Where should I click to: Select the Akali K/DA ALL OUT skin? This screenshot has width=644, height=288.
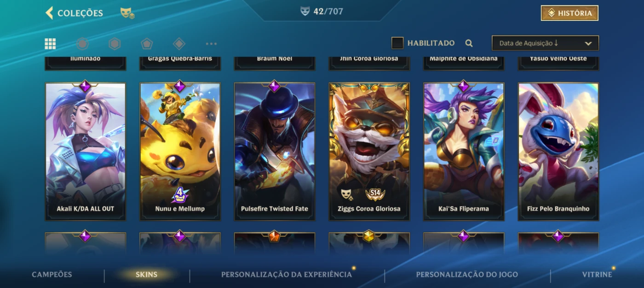pyautogui.click(x=85, y=151)
